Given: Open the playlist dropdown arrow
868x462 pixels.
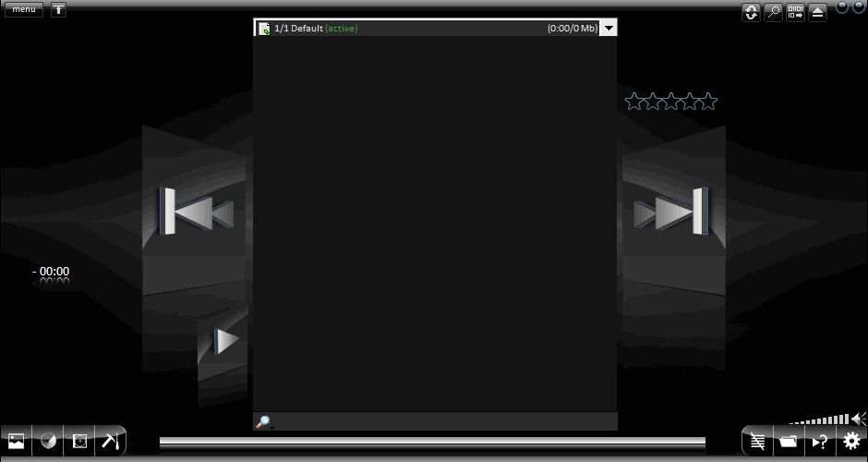Looking at the screenshot, I should click(609, 28).
